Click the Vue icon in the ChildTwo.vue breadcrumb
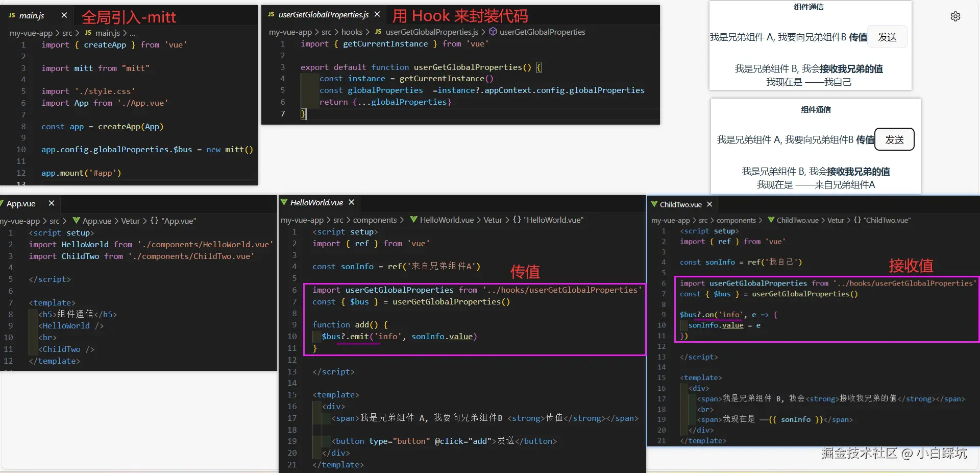 771,220
